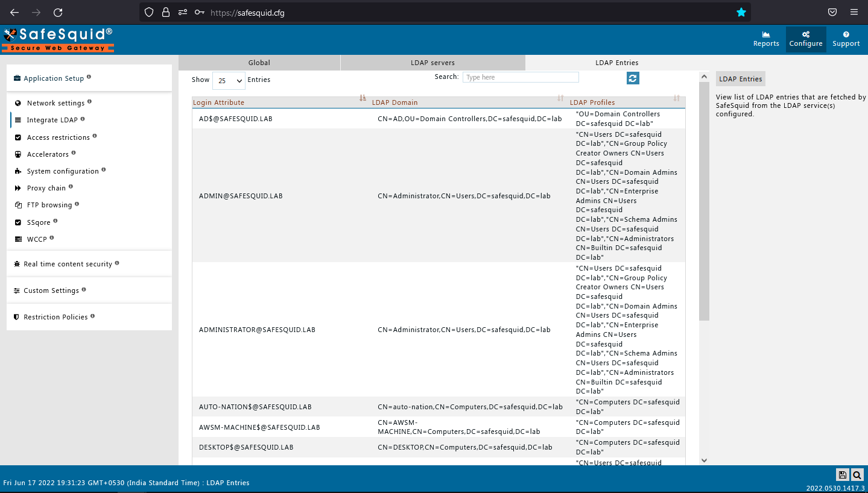Click the SafeSquid logo
This screenshot has height=493, width=868.
(58, 40)
